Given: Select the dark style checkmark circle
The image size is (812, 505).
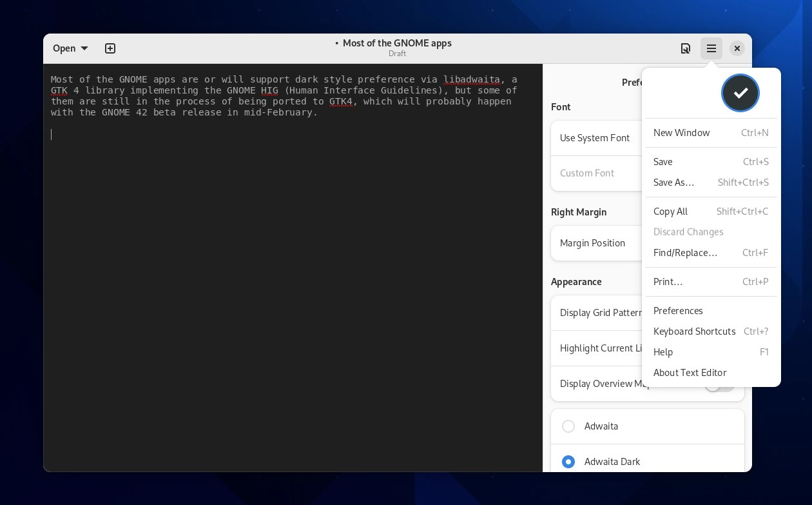Looking at the screenshot, I should 740,93.
